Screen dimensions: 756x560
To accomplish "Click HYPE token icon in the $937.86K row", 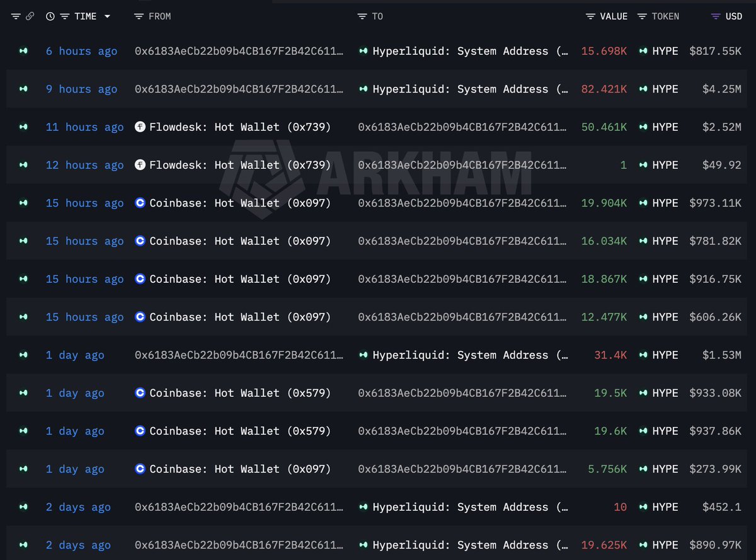I will (643, 431).
